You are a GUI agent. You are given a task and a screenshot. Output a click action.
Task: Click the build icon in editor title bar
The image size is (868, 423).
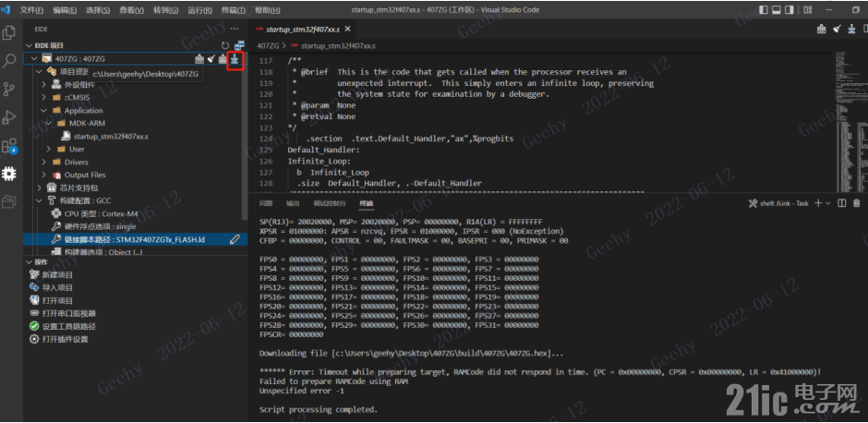823,29
